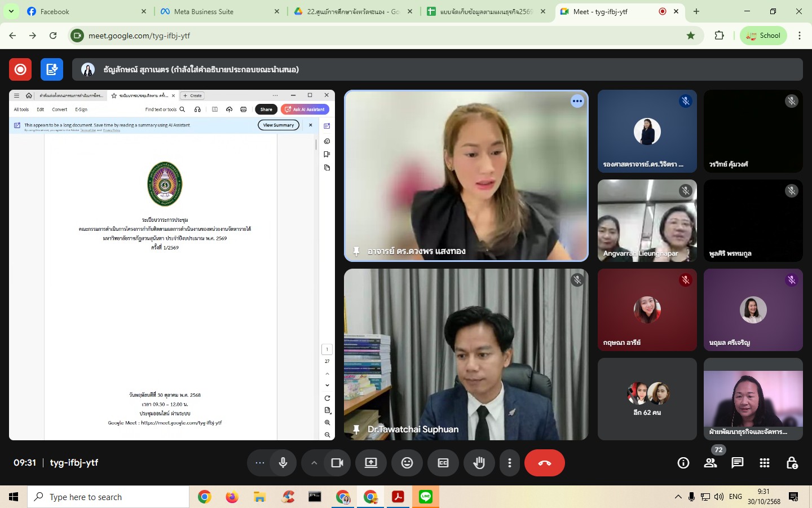This screenshot has height=508, width=812.
Task: Open the chat panel icon
Action: [x=737, y=463]
